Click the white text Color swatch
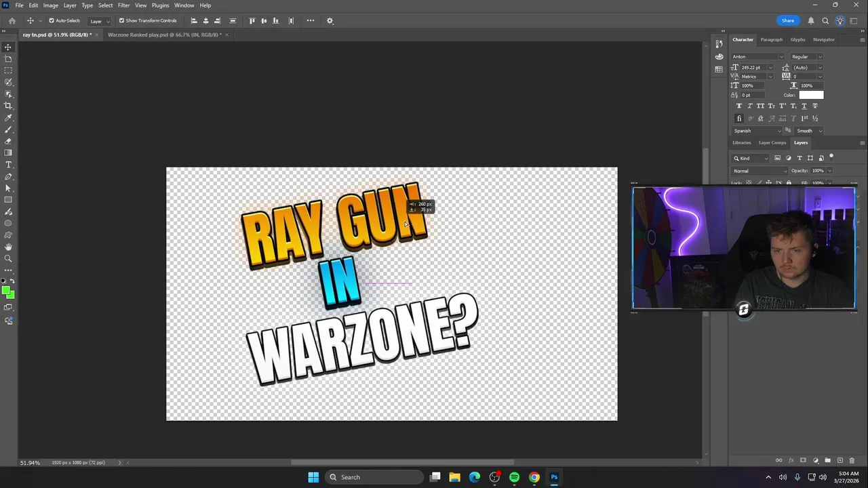868x488 pixels. coord(811,95)
